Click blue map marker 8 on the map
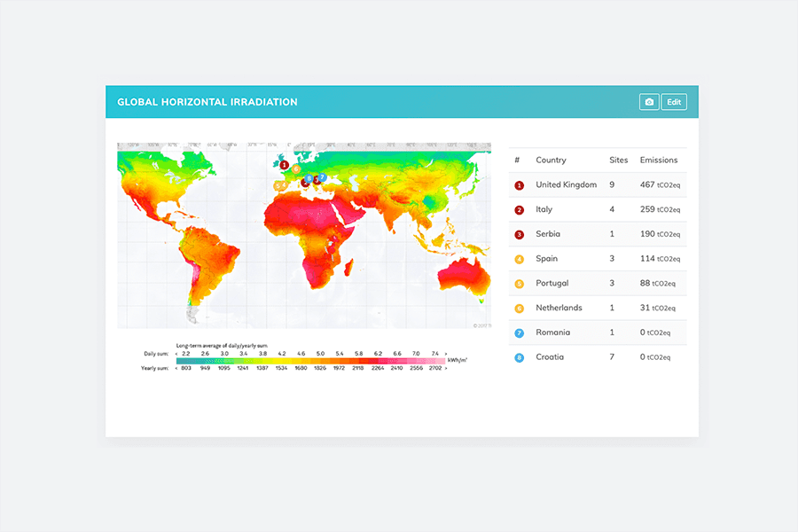Image resolution: width=798 pixels, height=532 pixels. 309,178
